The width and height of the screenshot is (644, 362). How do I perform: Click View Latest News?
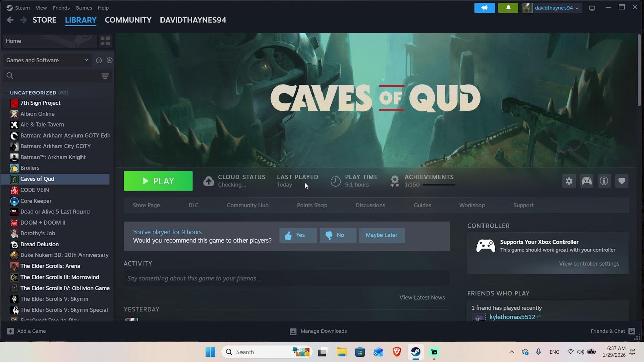pyautogui.click(x=422, y=298)
